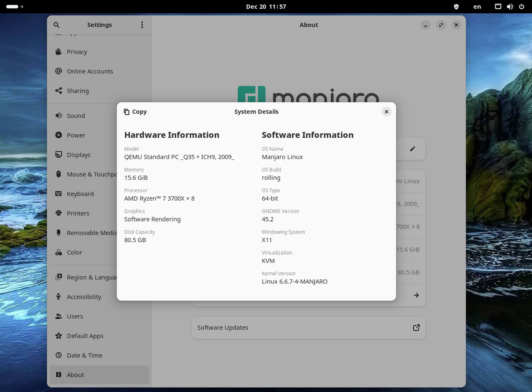Viewport: 532px width, 392px height.
Task: Click the 'KVM' virtualization value
Action: (x=268, y=261)
